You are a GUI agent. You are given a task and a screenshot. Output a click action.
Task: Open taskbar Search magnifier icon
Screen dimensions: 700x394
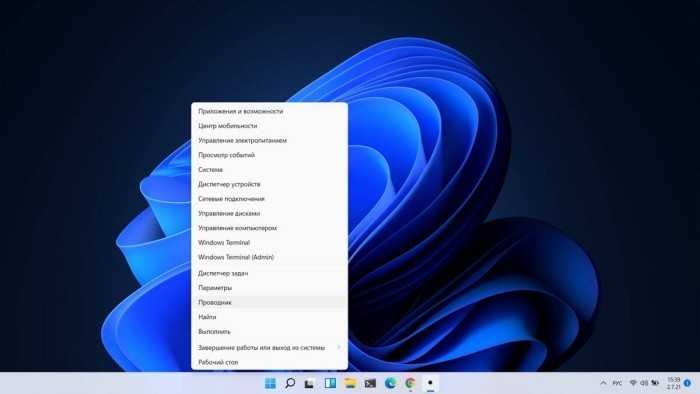tap(290, 383)
